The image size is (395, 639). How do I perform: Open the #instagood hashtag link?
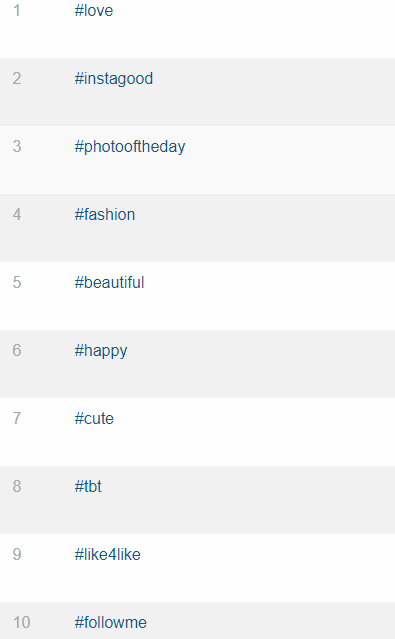[114, 79]
